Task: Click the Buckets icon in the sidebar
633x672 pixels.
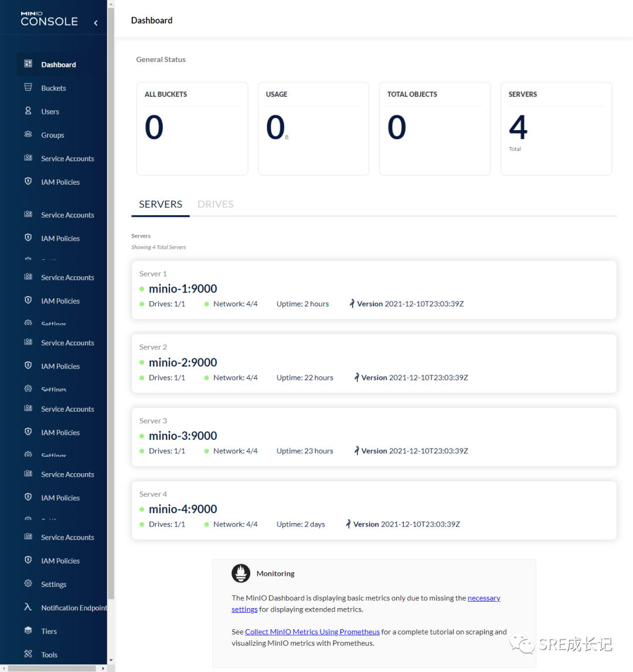Action: click(28, 87)
